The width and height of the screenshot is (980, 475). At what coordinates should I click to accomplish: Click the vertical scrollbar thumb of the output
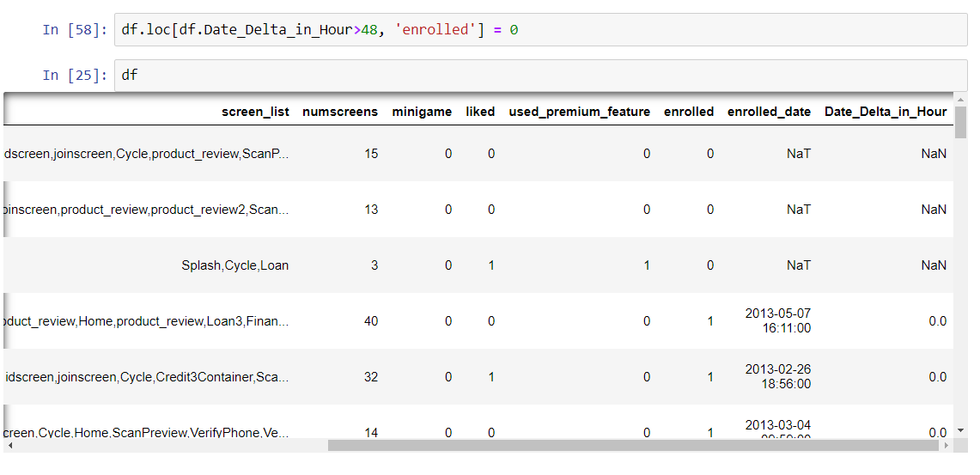pyautogui.click(x=960, y=122)
